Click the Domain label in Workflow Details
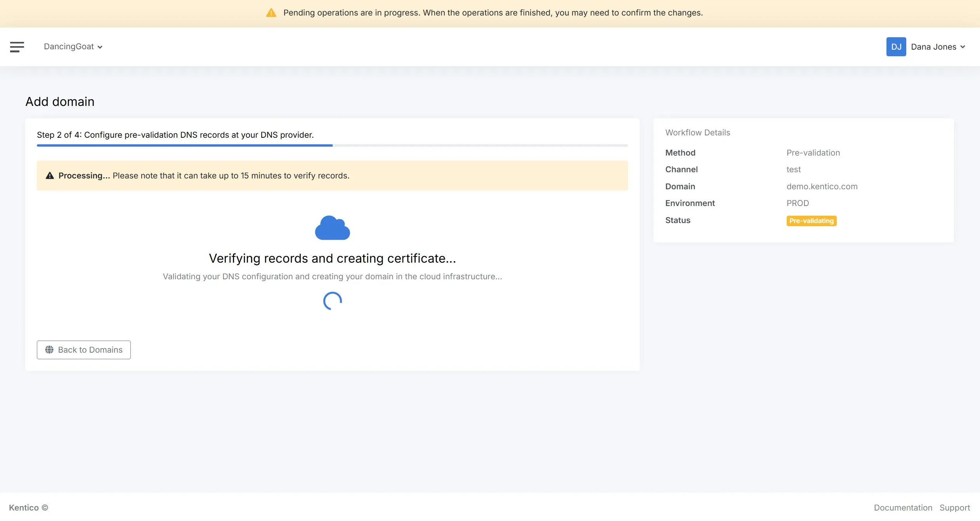The image size is (980, 521). coord(680,187)
